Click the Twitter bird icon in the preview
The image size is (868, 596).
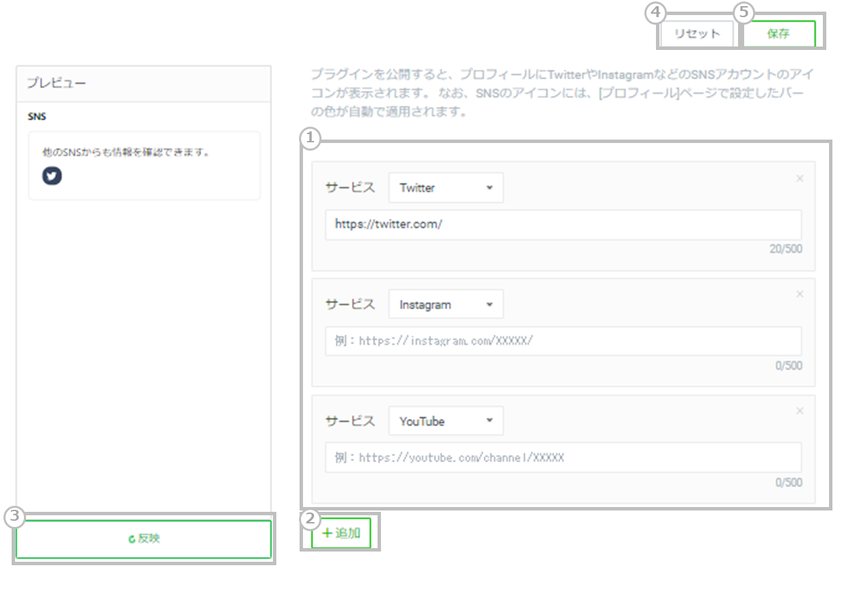[x=52, y=176]
